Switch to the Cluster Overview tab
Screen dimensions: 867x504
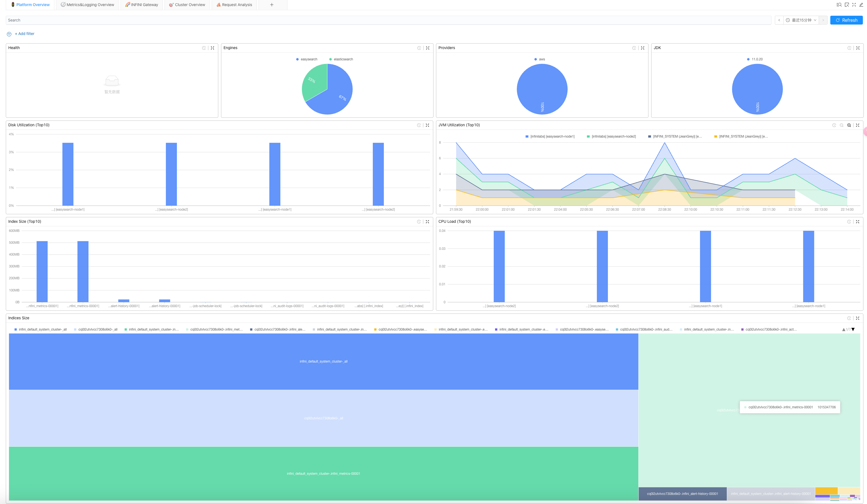pos(187,5)
